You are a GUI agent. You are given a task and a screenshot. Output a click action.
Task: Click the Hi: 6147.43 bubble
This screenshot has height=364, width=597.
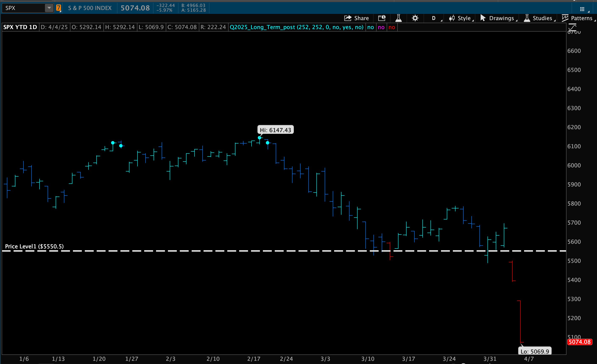pos(275,130)
